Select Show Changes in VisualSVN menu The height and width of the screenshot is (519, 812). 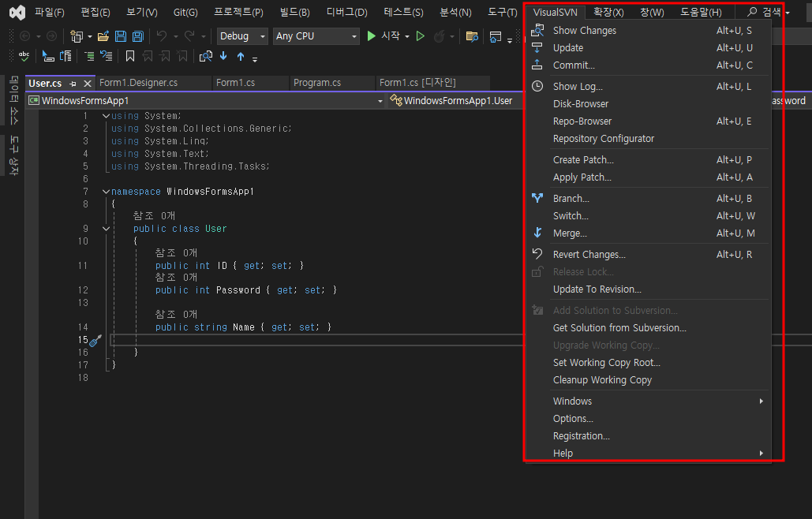click(649, 31)
